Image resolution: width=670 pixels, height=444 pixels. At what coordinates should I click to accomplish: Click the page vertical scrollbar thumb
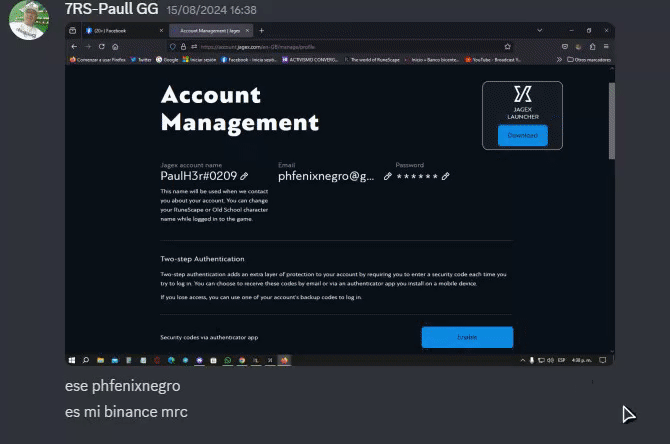pyautogui.click(x=612, y=121)
